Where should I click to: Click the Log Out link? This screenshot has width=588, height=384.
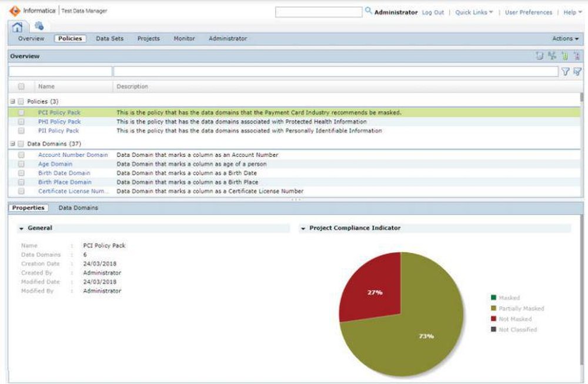click(433, 12)
